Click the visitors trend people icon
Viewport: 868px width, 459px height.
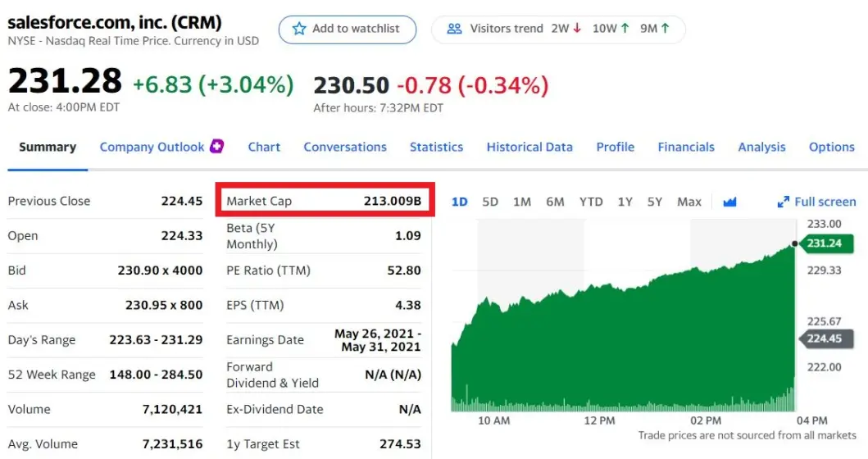tap(454, 29)
